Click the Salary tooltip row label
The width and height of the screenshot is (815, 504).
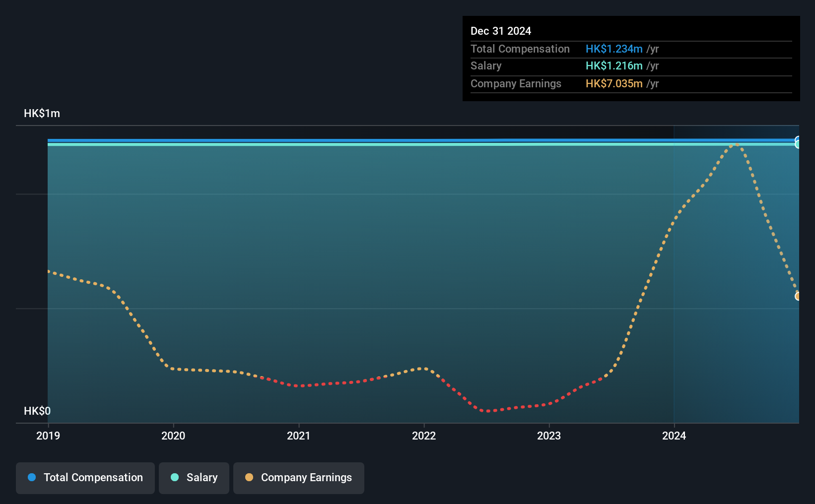(x=486, y=65)
